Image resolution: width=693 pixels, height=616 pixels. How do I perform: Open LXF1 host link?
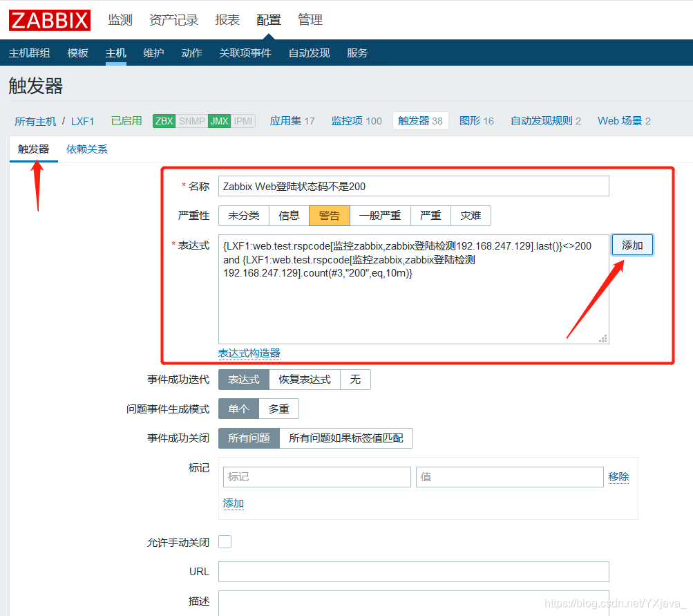tap(83, 121)
